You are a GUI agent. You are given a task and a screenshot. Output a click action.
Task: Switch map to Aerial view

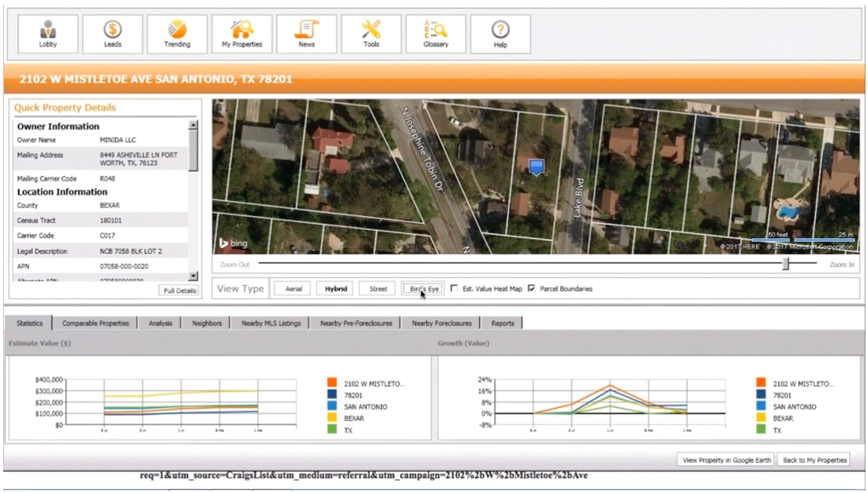click(294, 288)
